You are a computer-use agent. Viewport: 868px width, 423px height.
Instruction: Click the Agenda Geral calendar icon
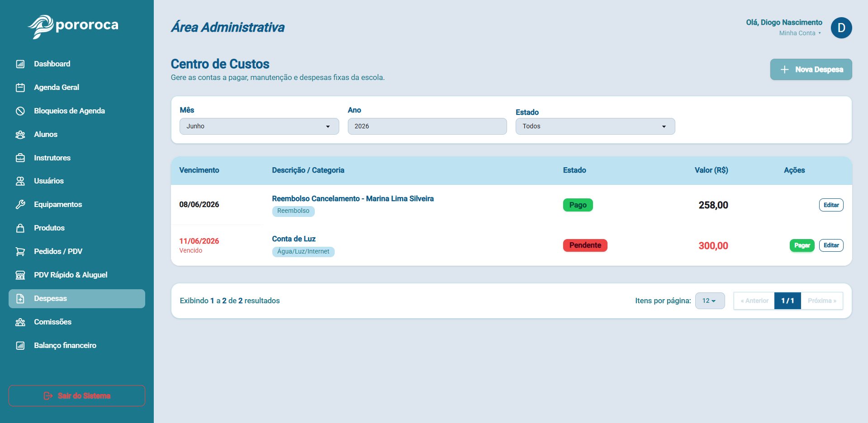pos(20,88)
